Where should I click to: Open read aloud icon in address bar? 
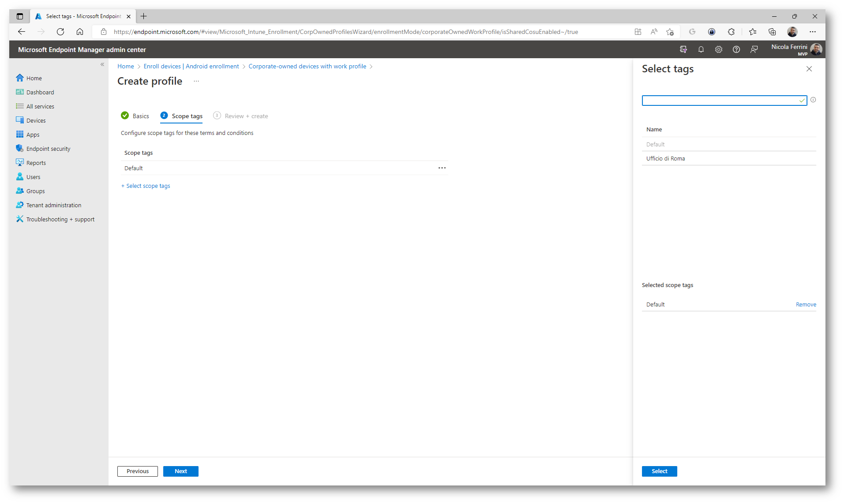pyautogui.click(x=654, y=32)
